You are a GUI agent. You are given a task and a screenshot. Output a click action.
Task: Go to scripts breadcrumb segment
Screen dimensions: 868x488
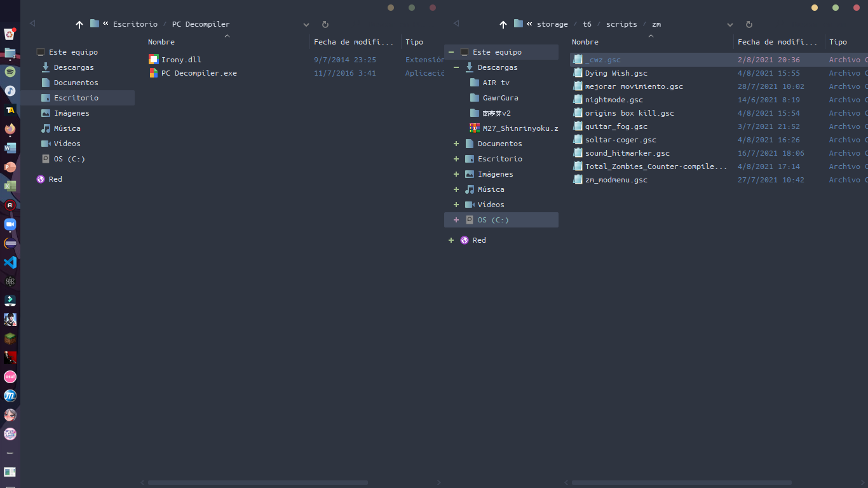(621, 24)
